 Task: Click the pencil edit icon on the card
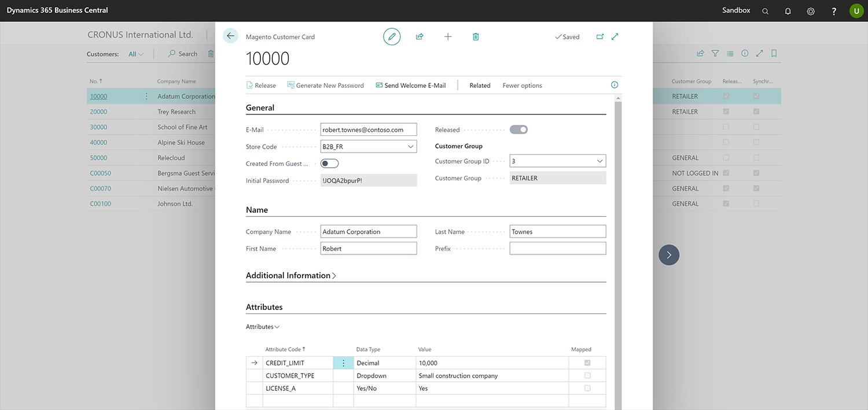click(x=392, y=36)
